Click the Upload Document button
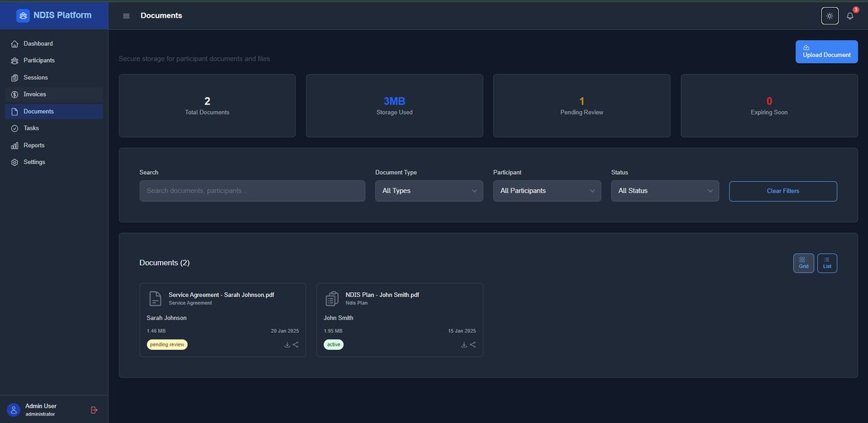 tap(827, 52)
